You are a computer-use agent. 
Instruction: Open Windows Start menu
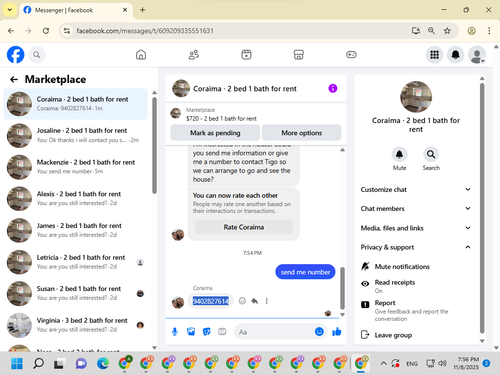click(x=17, y=363)
